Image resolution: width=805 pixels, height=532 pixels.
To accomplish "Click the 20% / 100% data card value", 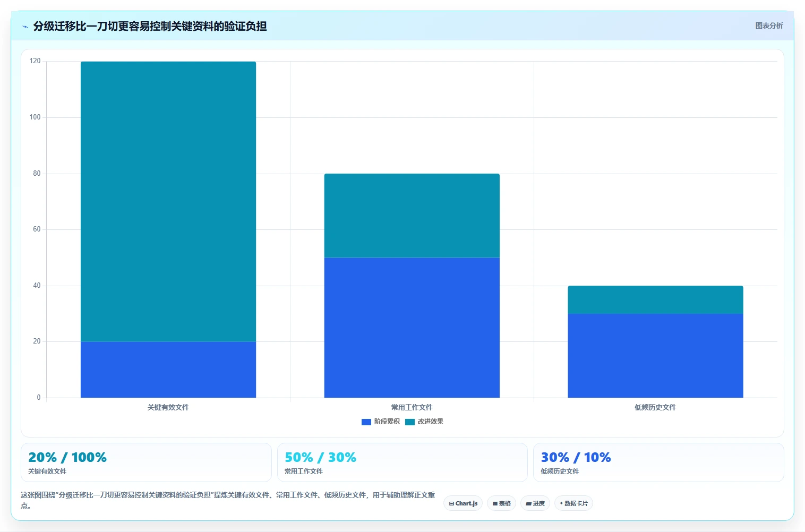I will tap(67, 457).
